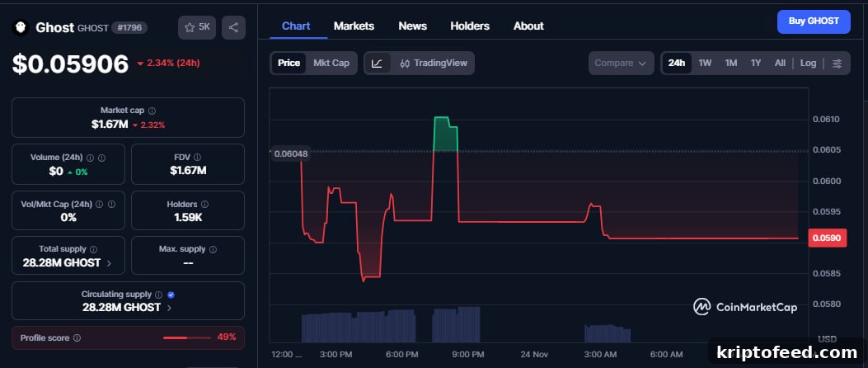
Task: Show Holders info icon
Action: [204, 205]
